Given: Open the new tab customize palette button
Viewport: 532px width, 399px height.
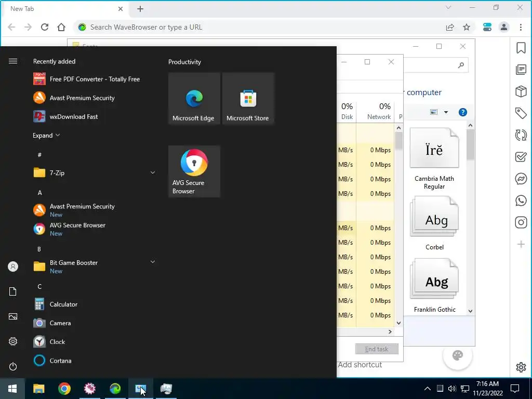Looking at the screenshot, I should coord(457,355).
